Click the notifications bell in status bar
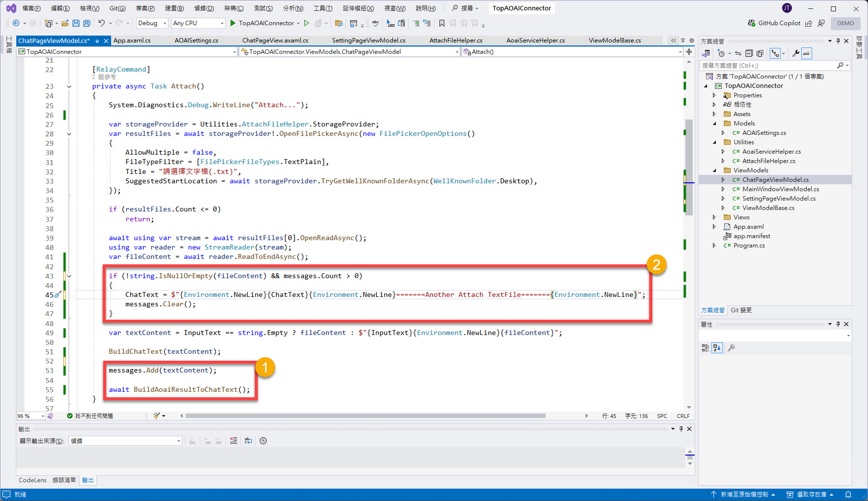The image size is (868, 501). (848, 495)
